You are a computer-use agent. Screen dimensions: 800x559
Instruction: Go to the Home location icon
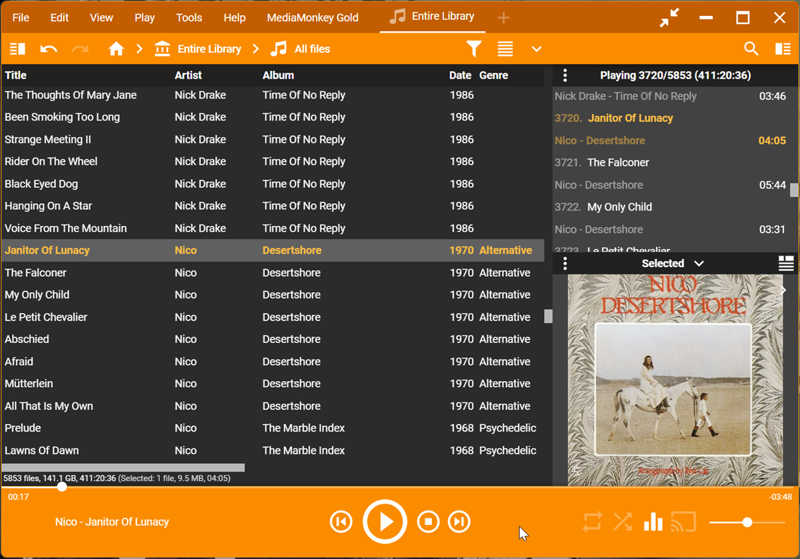[x=116, y=49]
